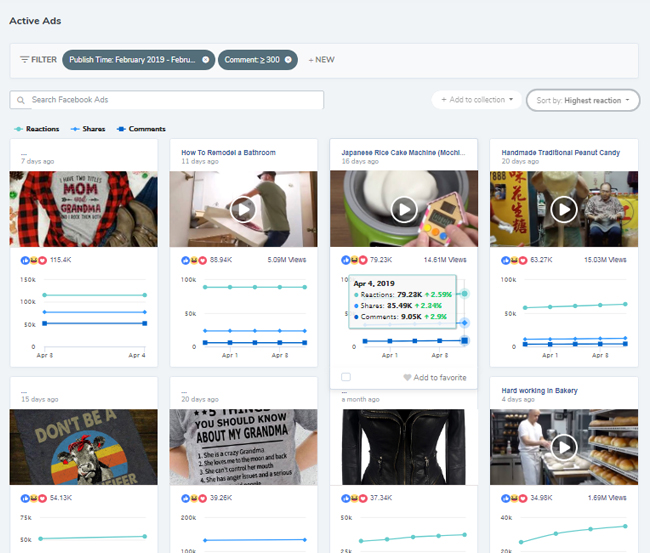Open the Don't Be A heifer thumbnail
The width and height of the screenshot is (650, 553).
(84, 447)
